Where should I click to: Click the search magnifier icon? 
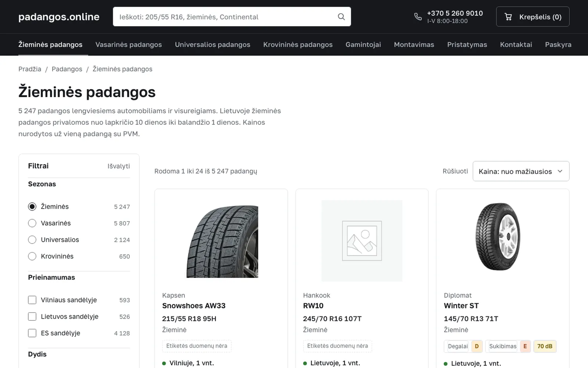pyautogui.click(x=341, y=17)
